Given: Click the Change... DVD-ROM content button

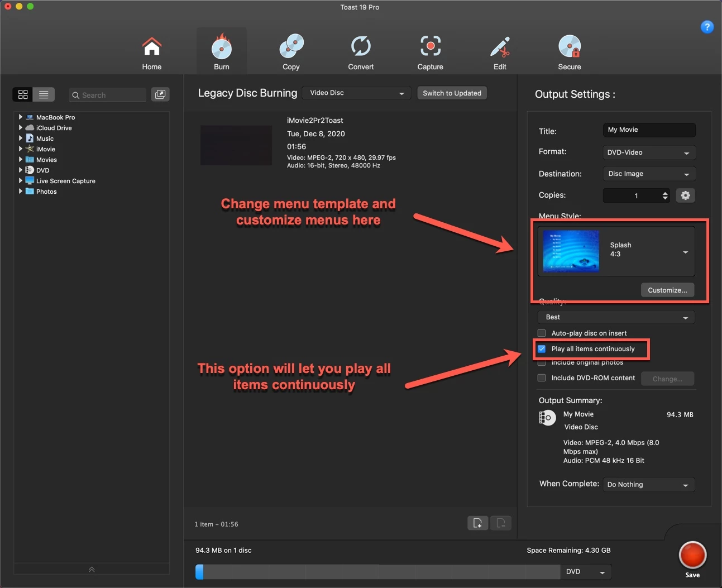Looking at the screenshot, I should (667, 379).
